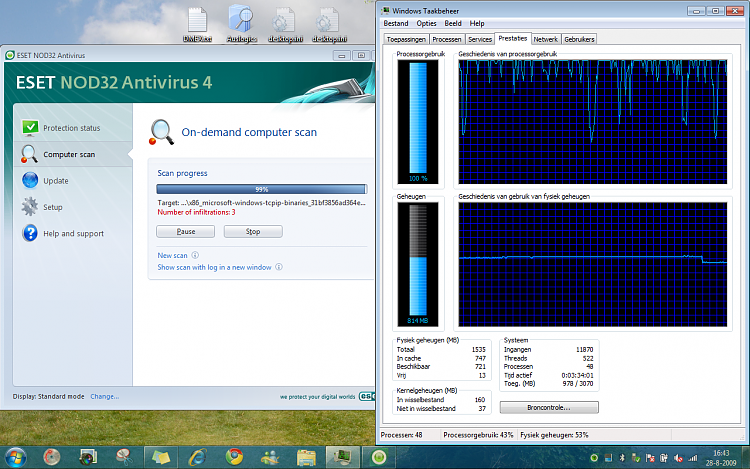Launch the disc media icon in the taskbar
The width and height of the screenshot is (750, 469).
51,458
